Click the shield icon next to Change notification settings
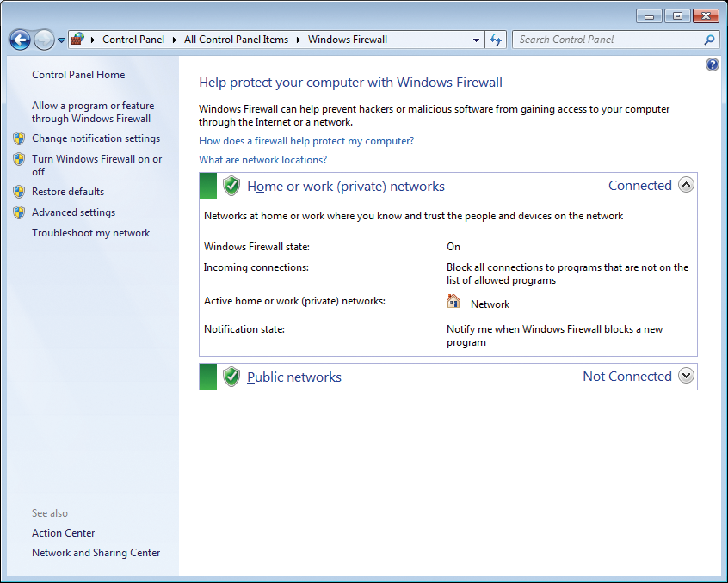The height and width of the screenshot is (583, 728). [19, 138]
